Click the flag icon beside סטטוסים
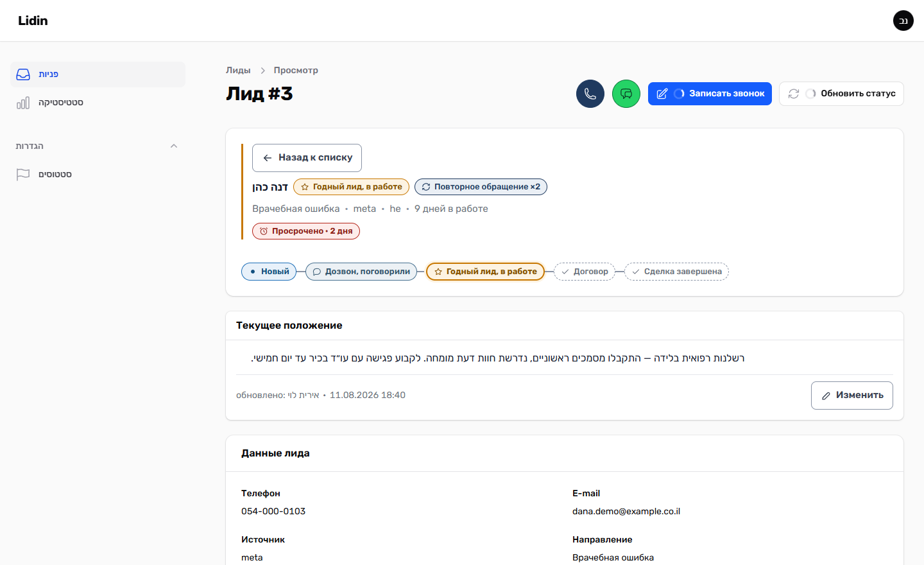 coord(23,175)
